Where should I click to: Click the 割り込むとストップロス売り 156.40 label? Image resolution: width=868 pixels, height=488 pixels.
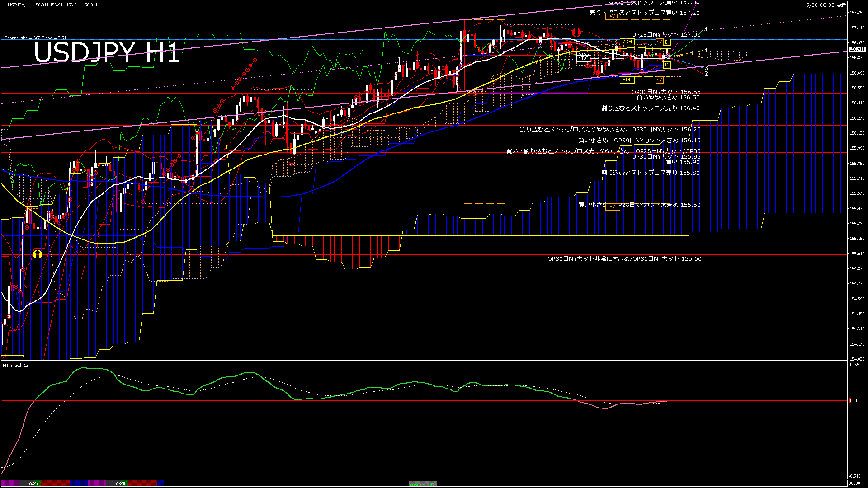650,108
